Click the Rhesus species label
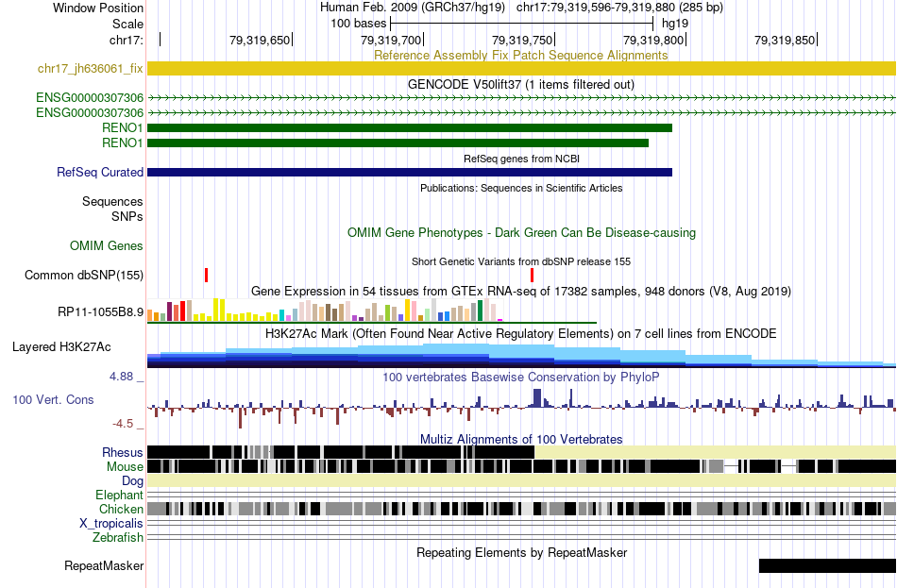Viewport: 897px width, 588px height. [x=123, y=453]
